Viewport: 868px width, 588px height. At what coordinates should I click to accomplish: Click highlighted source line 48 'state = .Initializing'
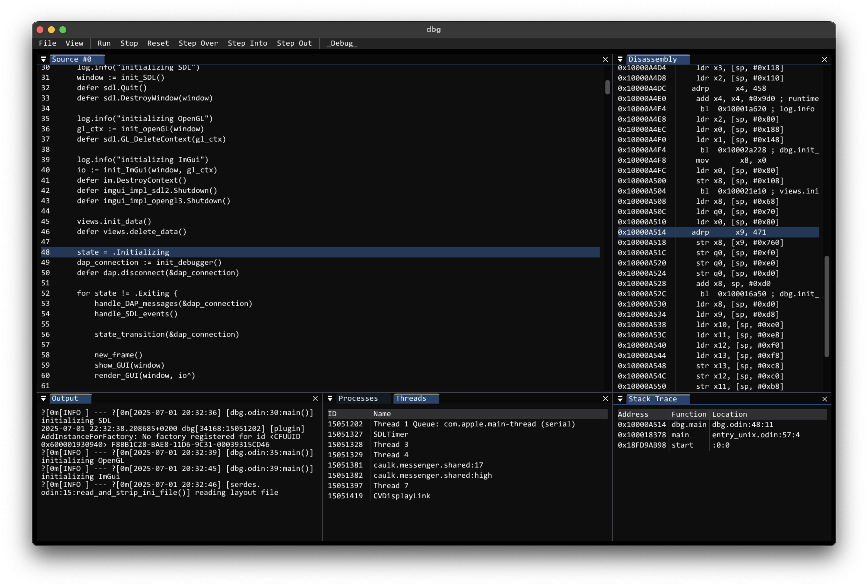pyautogui.click(x=320, y=252)
